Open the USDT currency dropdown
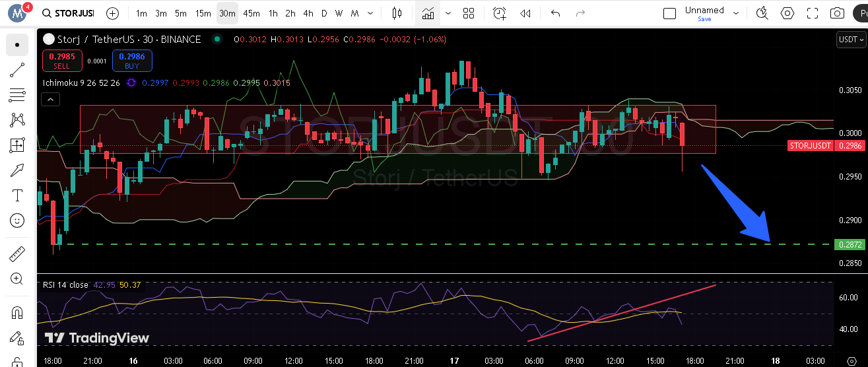 pyautogui.click(x=851, y=40)
